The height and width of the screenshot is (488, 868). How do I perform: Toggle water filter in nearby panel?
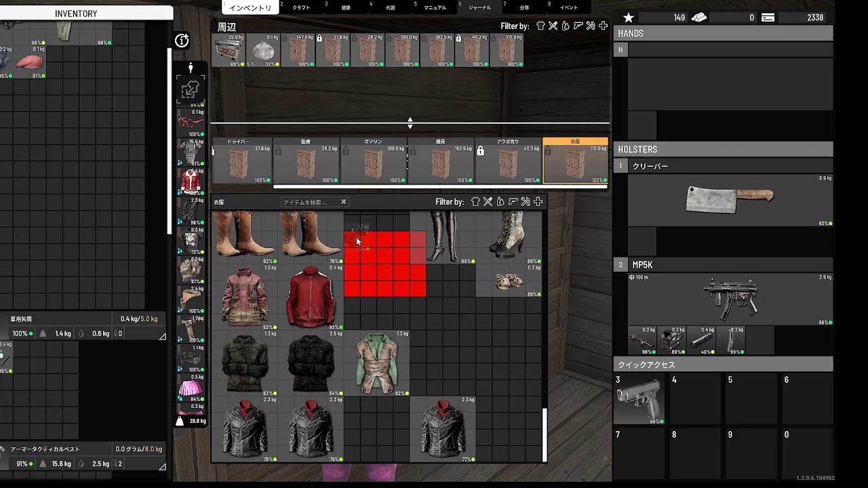click(566, 26)
